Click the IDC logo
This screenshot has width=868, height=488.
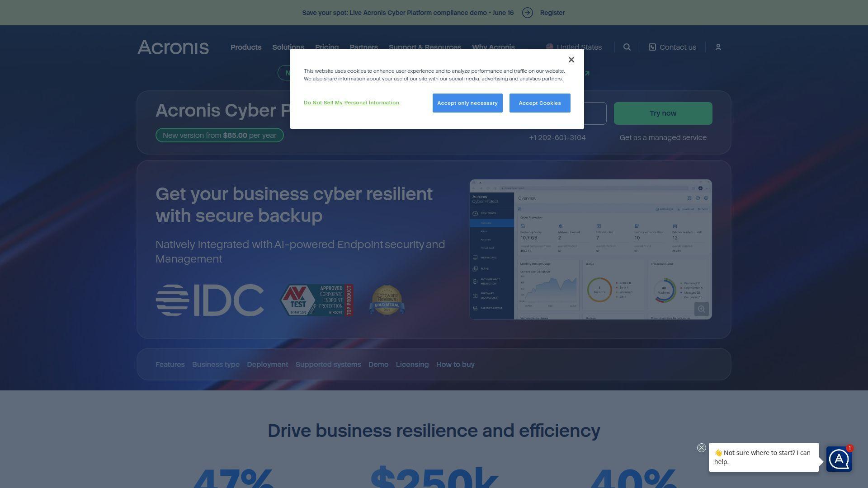tap(210, 300)
